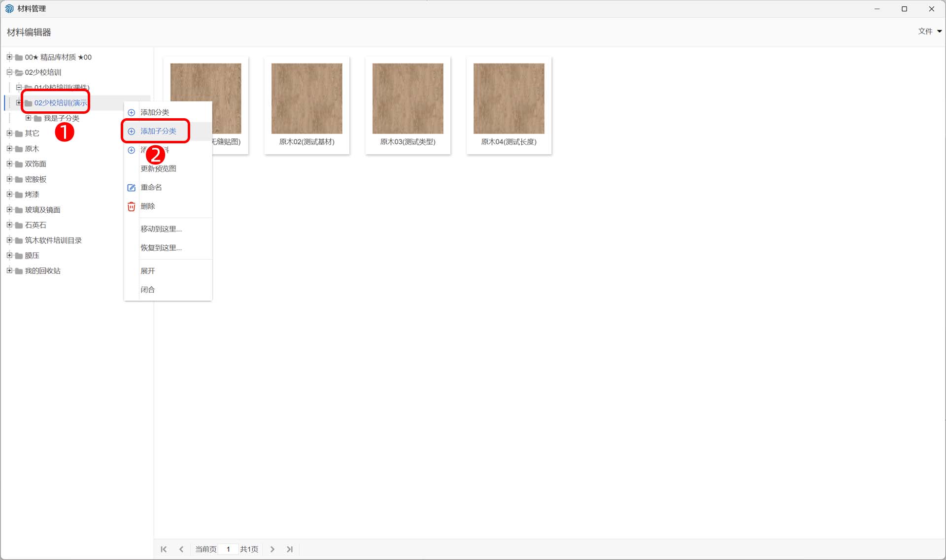The height and width of the screenshot is (560, 946).
Task: Select the 原木04(测试长度) wood swatch
Action: point(508,99)
